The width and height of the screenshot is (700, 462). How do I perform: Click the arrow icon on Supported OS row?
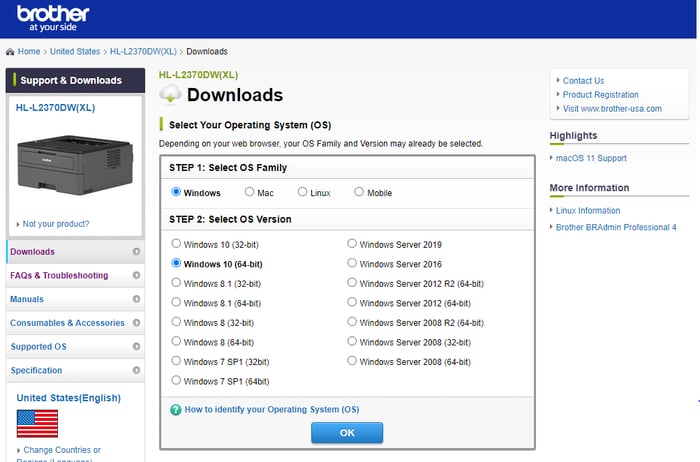click(136, 346)
